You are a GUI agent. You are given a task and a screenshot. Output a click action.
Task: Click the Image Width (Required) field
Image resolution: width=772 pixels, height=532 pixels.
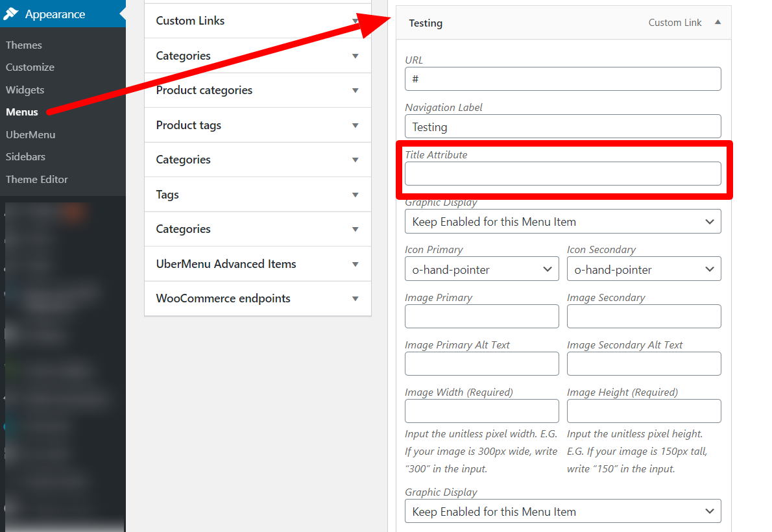[x=481, y=411]
